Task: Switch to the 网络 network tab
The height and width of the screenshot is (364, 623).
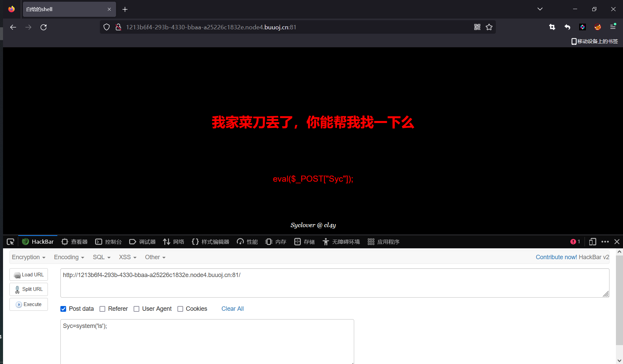Action: point(174,242)
